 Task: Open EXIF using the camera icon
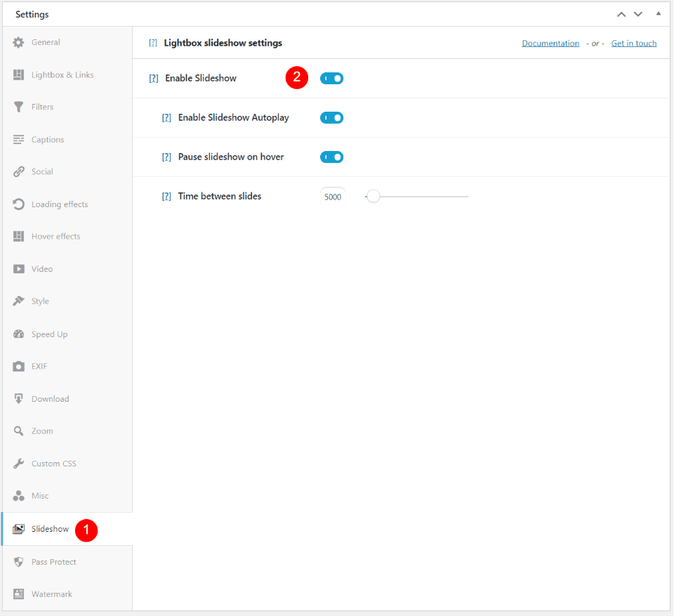click(18, 367)
